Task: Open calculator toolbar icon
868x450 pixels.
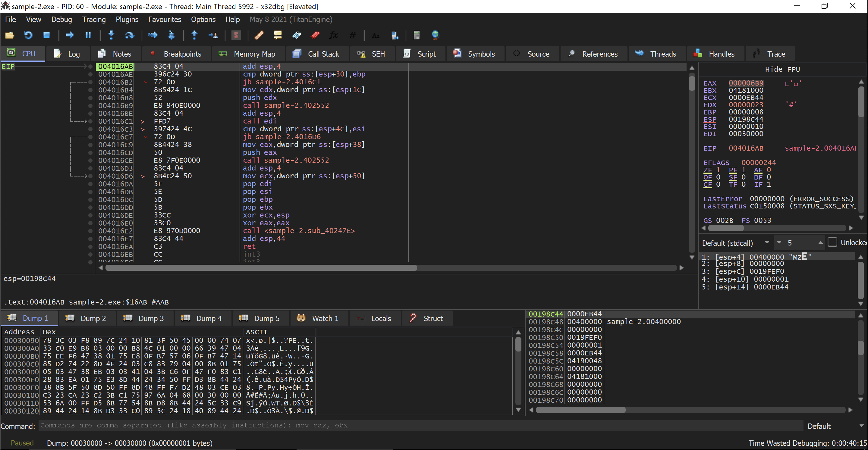Action: [x=417, y=35]
